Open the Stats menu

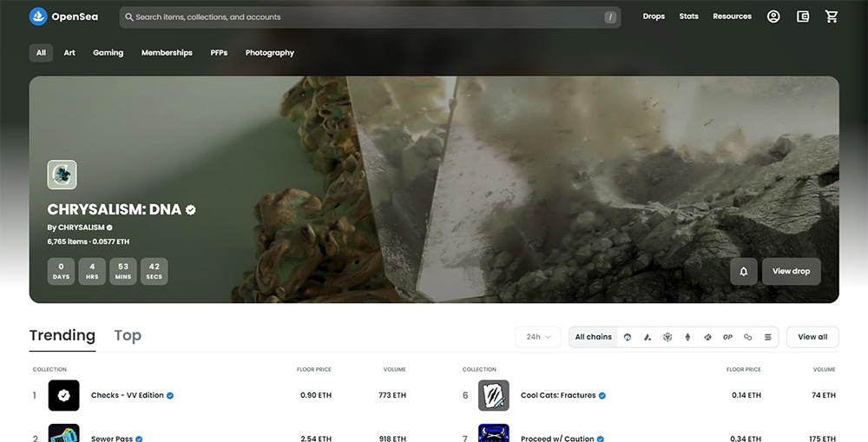(688, 16)
